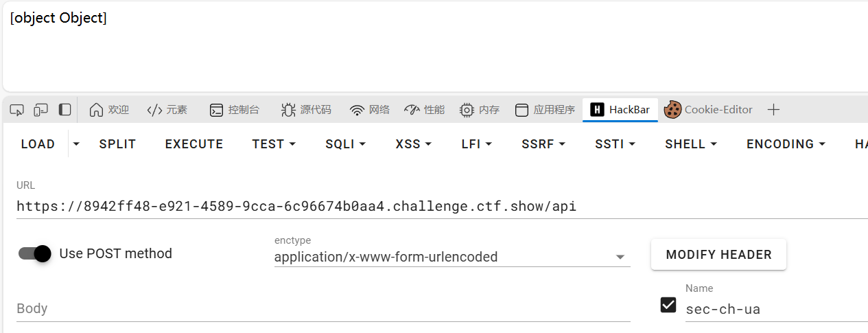The image size is (868, 333).
Task: Click the MODIFY HEADER button
Action: pyautogui.click(x=718, y=255)
